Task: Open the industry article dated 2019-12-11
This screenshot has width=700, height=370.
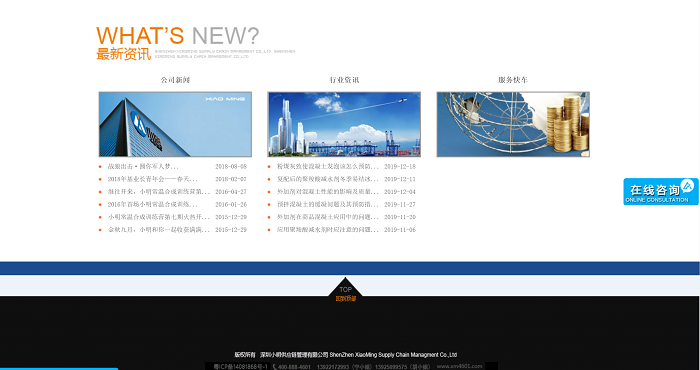Action: click(328, 179)
